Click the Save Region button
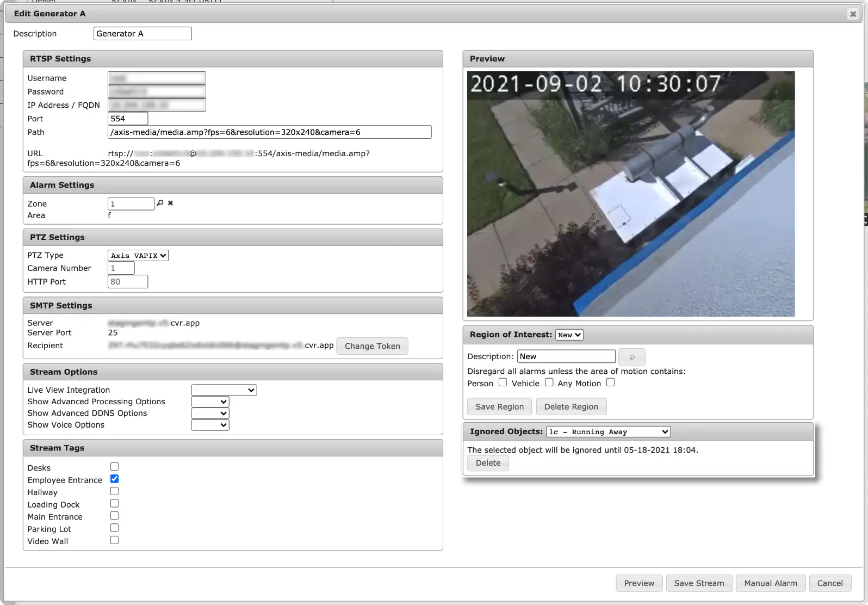 [499, 407]
